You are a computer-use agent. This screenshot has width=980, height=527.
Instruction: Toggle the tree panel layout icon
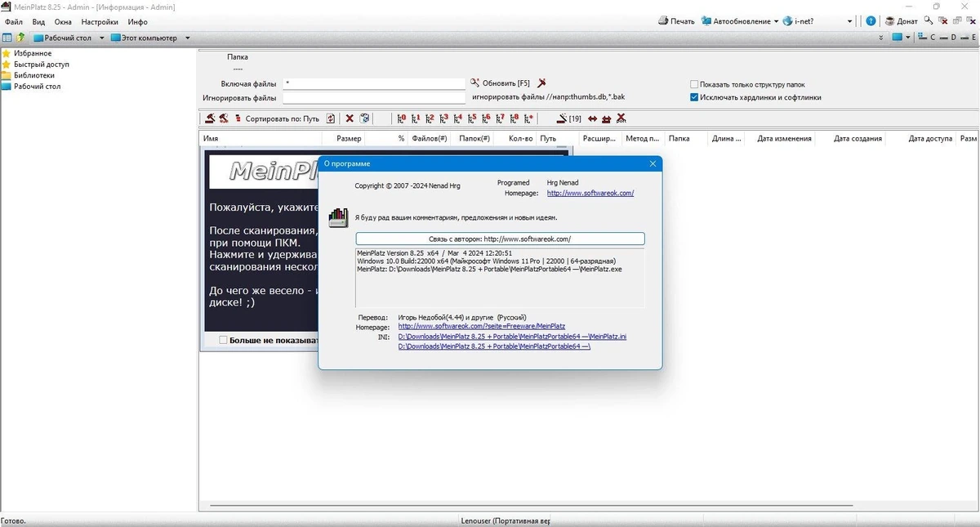click(x=7, y=38)
